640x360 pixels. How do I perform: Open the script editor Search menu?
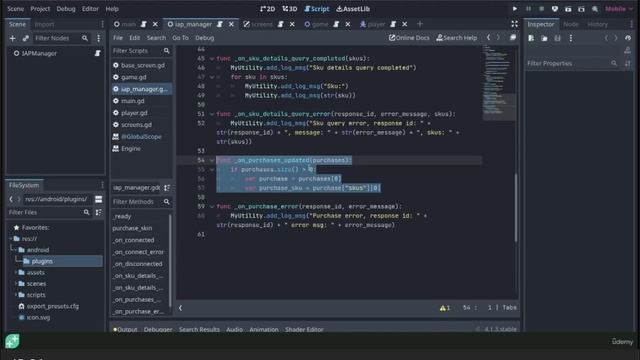[156, 38]
